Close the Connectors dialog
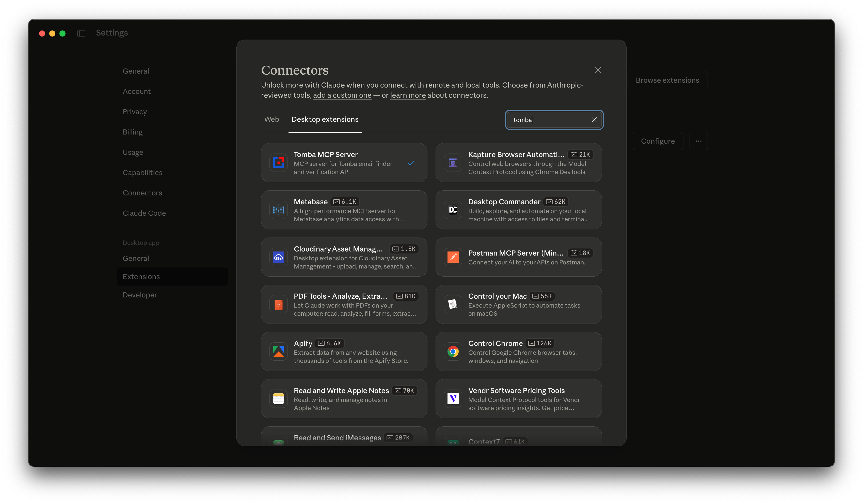Image resolution: width=863 pixels, height=504 pixels. [x=598, y=70]
